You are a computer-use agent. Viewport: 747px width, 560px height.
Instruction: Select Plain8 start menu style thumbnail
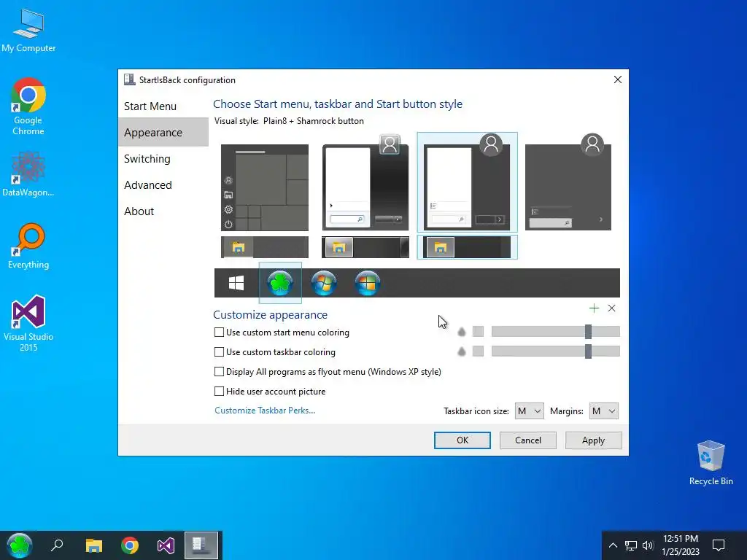tap(467, 182)
